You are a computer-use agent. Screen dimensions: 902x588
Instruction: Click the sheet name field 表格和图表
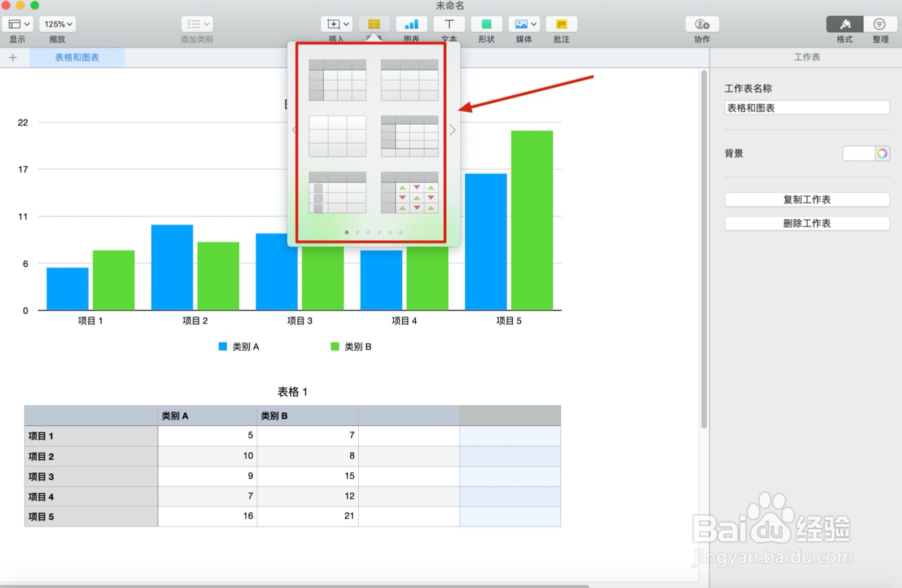click(x=807, y=108)
